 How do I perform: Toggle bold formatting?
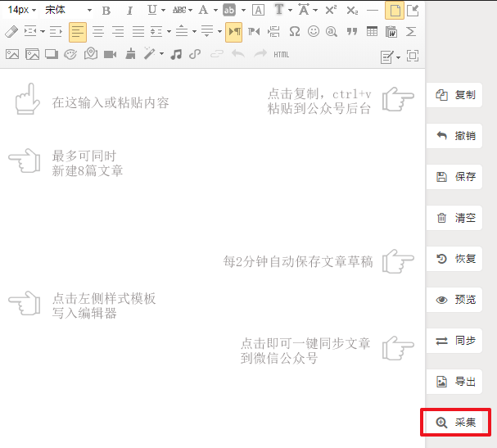[x=106, y=11]
